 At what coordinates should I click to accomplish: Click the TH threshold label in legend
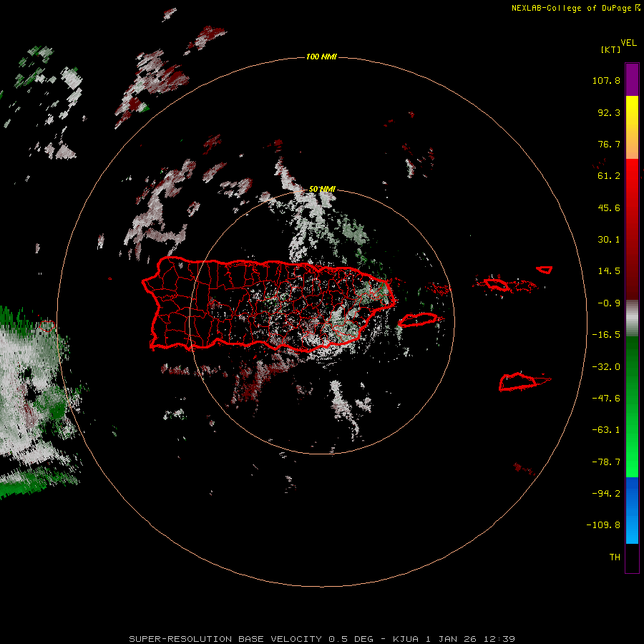pos(615,557)
